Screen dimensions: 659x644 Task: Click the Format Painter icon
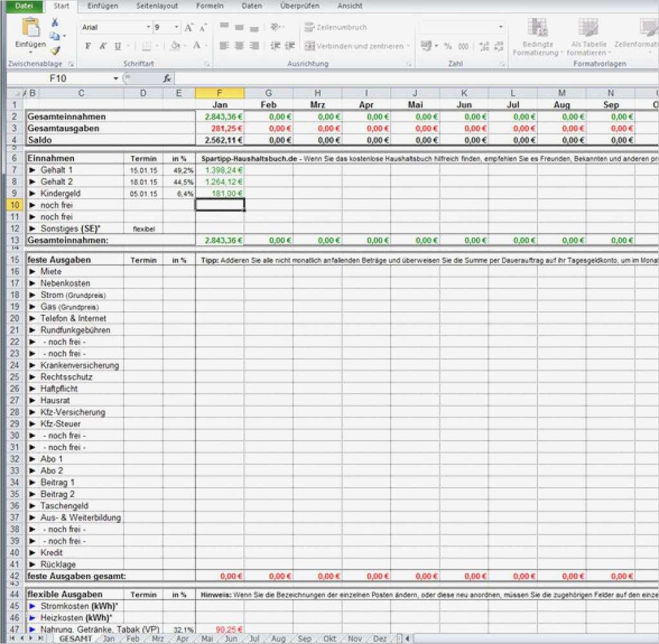tap(56, 49)
